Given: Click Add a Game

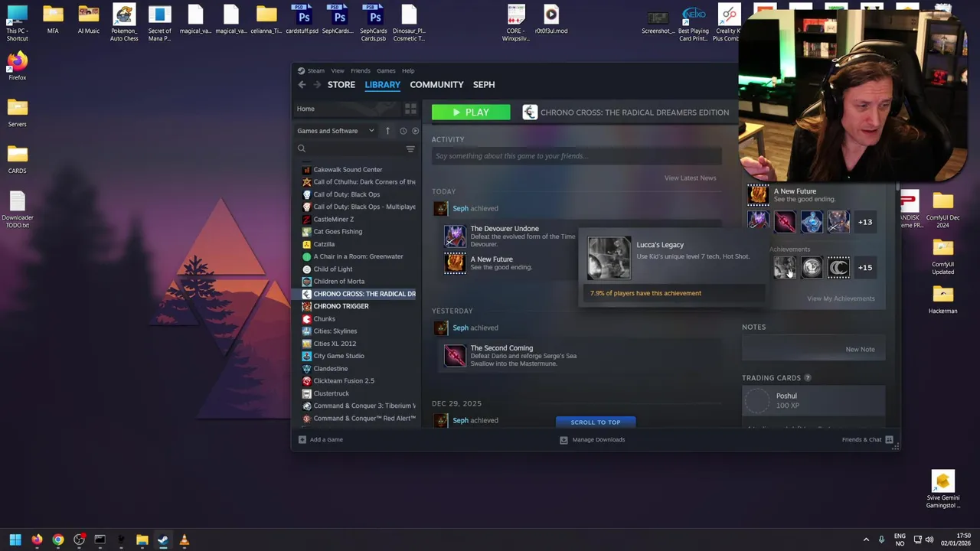Looking at the screenshot, I should click(321, 440).
